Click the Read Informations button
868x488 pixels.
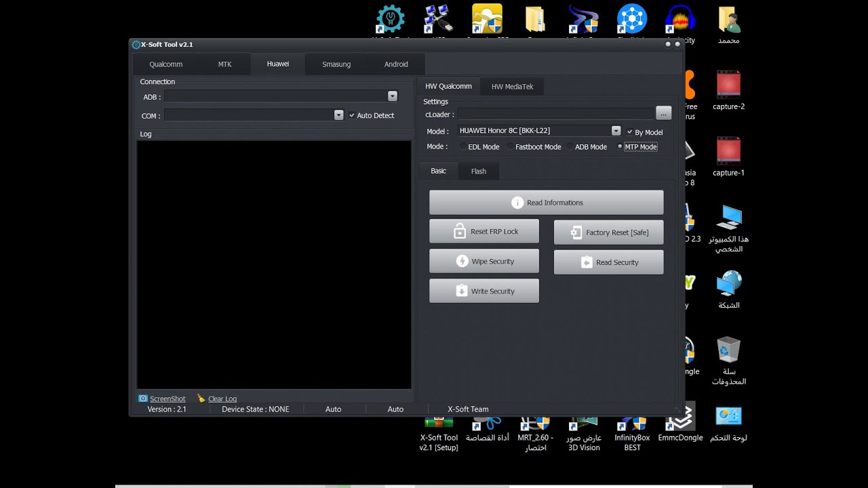point(547,203)
